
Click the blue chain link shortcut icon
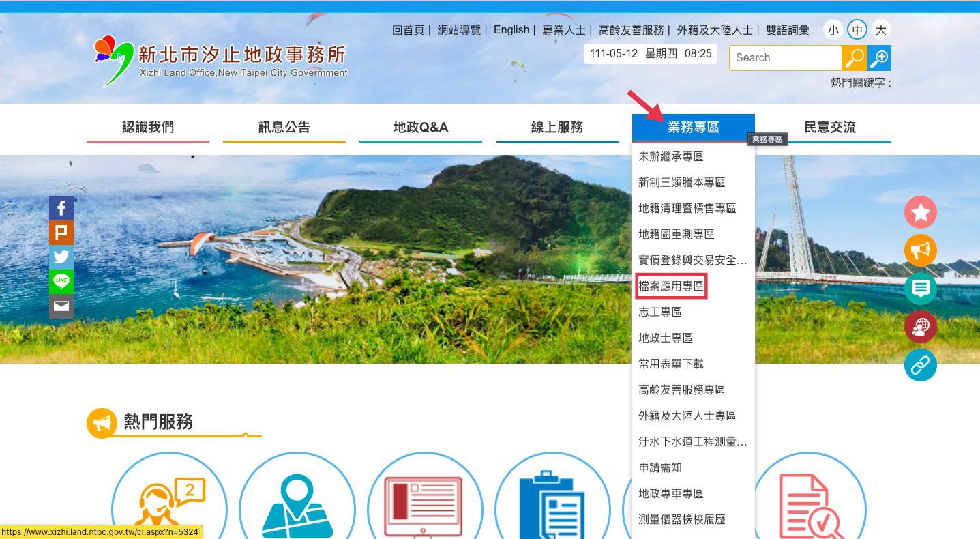pos(921,366)
